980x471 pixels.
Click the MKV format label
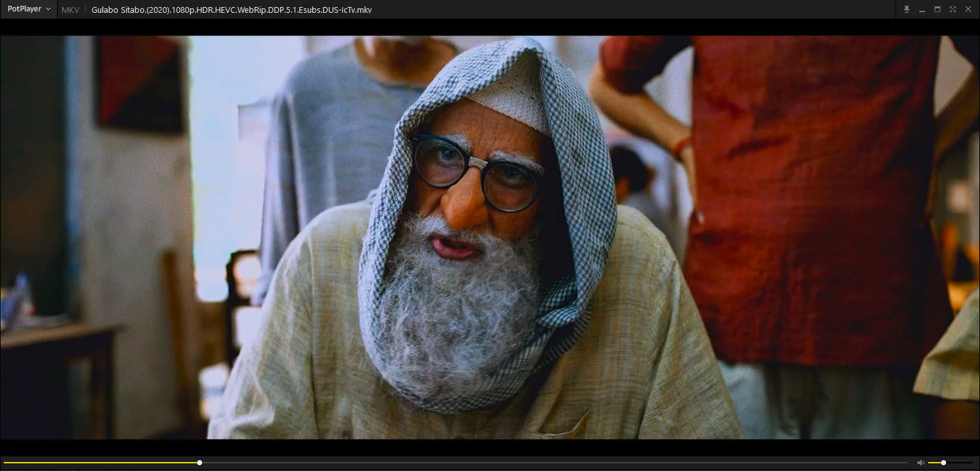point(70,10)
